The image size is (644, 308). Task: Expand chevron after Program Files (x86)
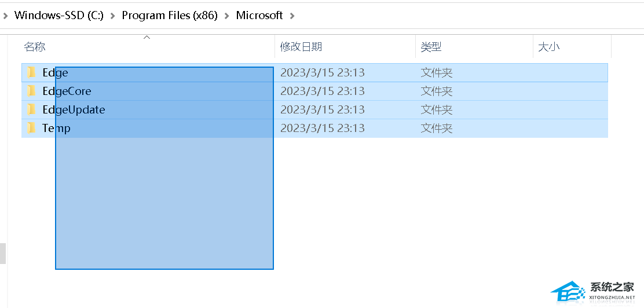point(226,16)
